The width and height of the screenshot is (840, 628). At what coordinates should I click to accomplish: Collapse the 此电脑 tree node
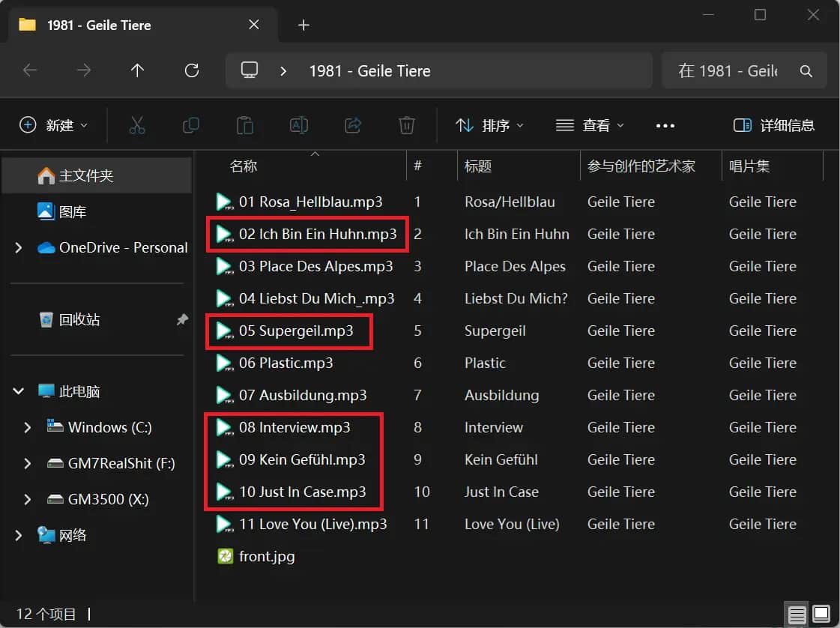[19, 391]
